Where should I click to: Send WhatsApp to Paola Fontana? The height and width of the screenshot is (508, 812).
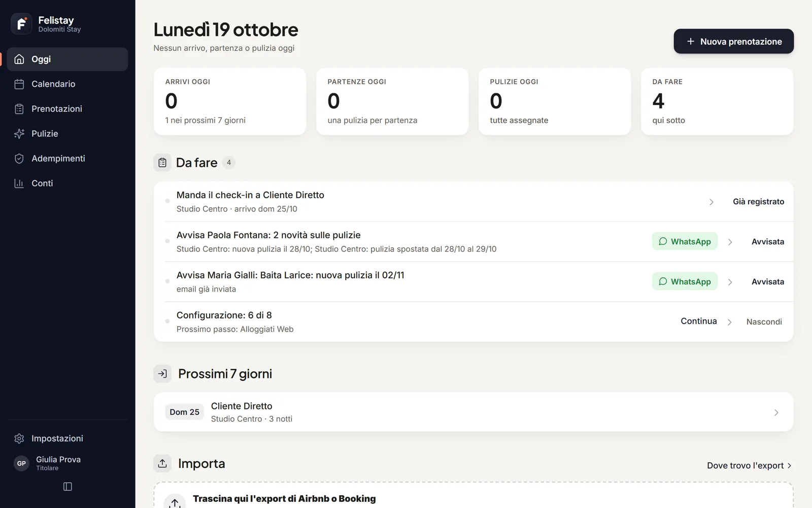(685, 241)
